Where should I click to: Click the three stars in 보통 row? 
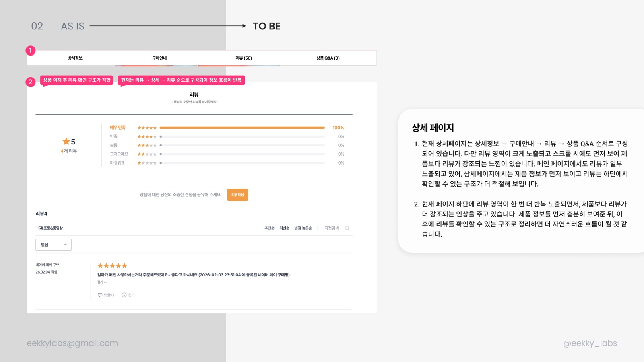click(x=147, y=145)
